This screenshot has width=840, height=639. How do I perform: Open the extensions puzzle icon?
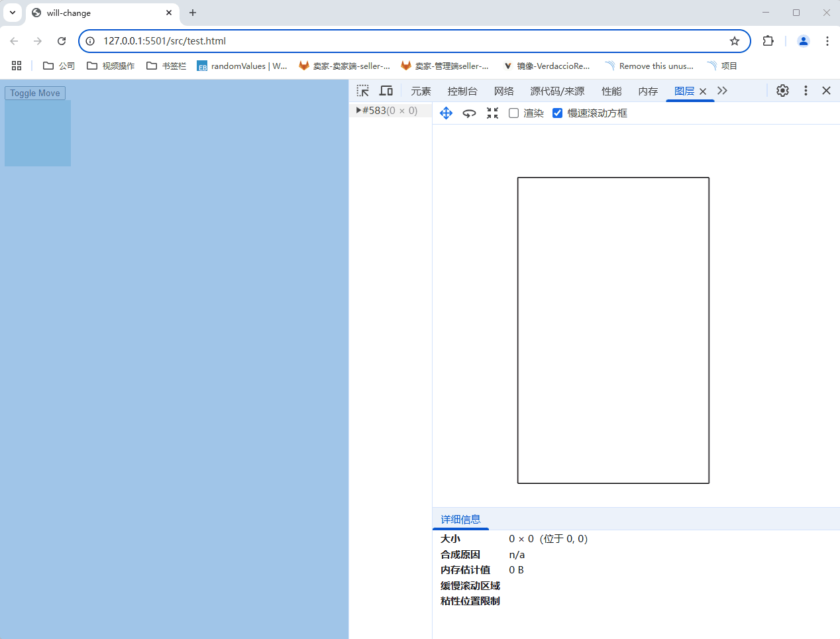coord(768,41)
